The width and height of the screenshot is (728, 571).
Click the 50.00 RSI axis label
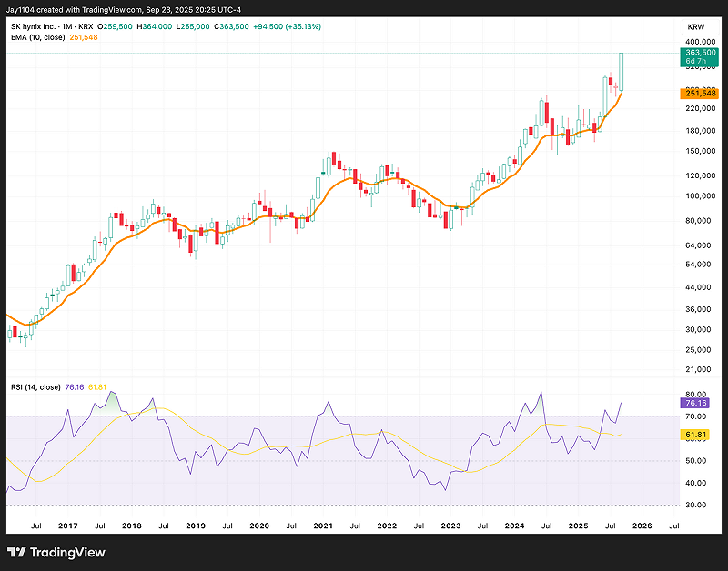click(x=695, y=461)
